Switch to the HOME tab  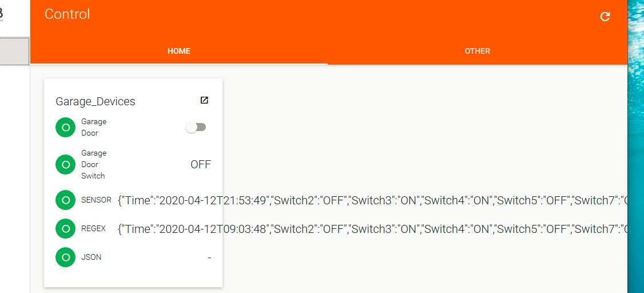click(179, 51)
